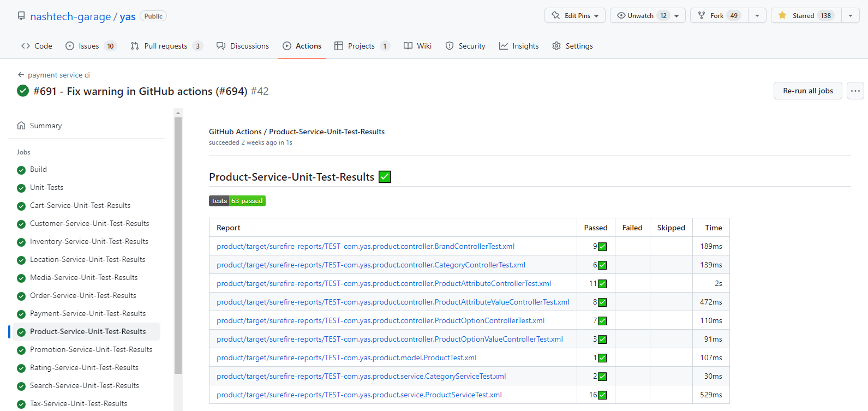Click the eye icon in Unwatch button
The image size is (868, 411).
[x=621, y=15]
